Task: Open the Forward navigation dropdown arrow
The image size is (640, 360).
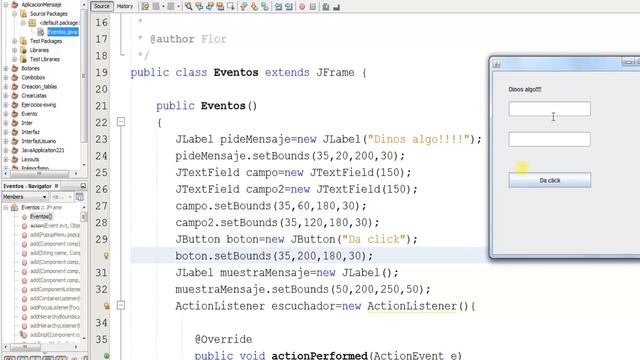Action: pos(178,7)
